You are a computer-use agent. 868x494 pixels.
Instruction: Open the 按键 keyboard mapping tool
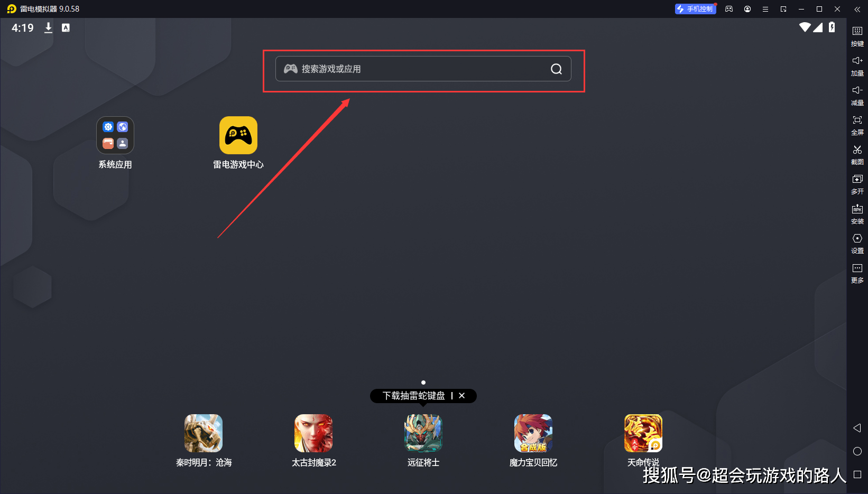857,35
